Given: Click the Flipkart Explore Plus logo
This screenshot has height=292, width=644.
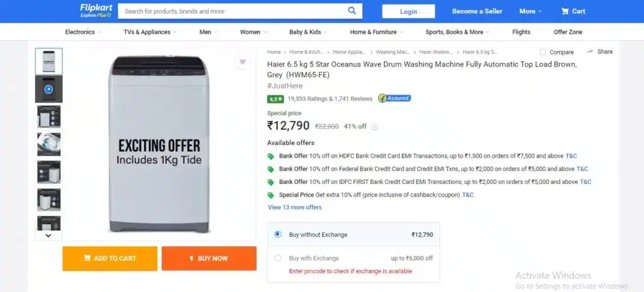Looking at the screenshot, I should [96, 11].
